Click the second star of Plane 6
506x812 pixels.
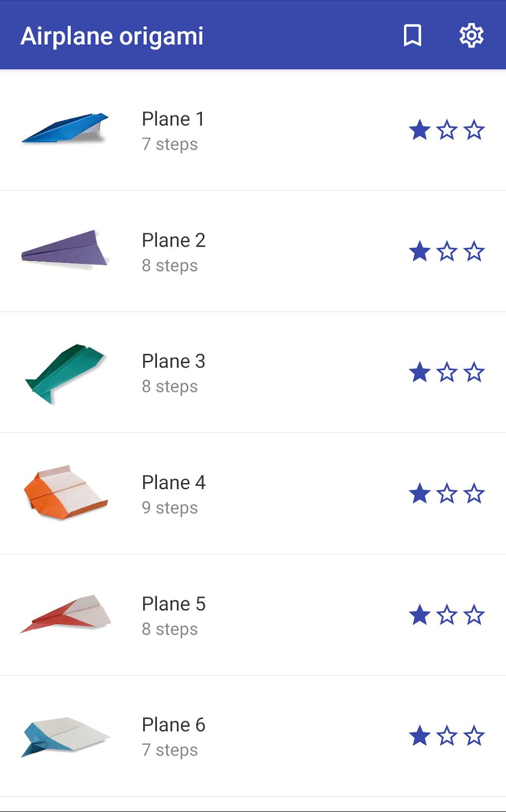[447, 736]
